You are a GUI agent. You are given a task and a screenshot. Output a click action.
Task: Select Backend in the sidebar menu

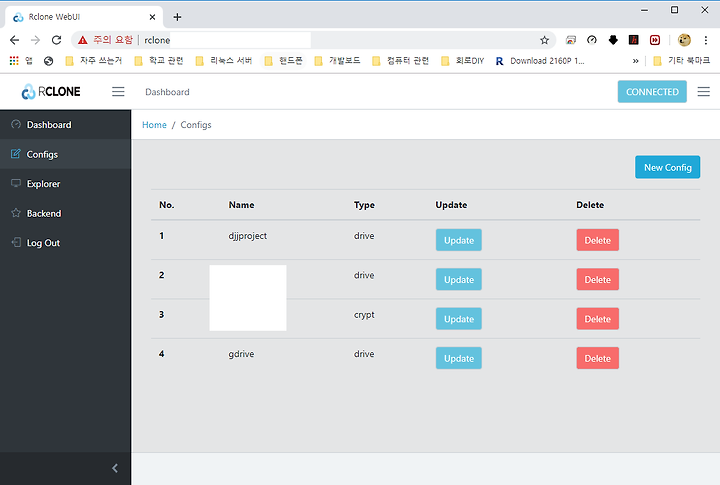[x=65, y=213]
